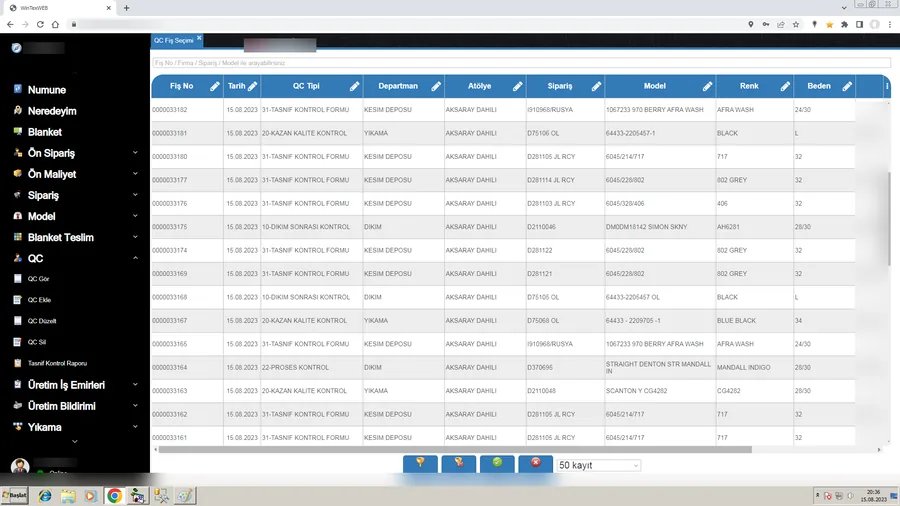
Task: Click the Üretim İş Emirleri icon
Action: pyautogui.click(x=18, y=384)
